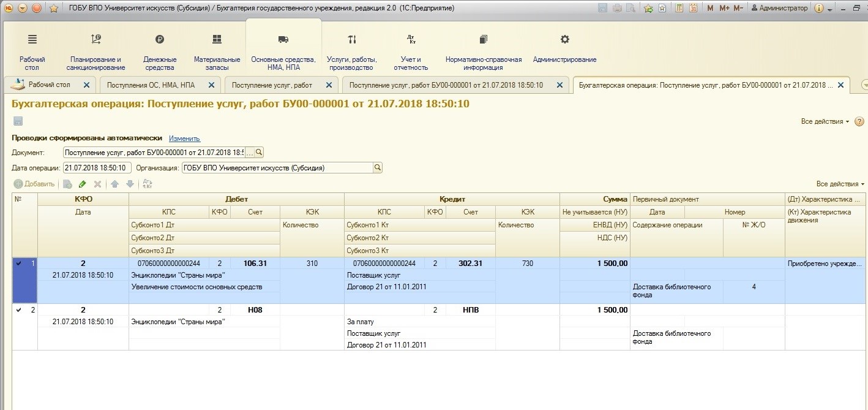The width and height of the screenshot is (868, 410).
Task: Expand Все действия menu at form top
Action: [825, 121]
